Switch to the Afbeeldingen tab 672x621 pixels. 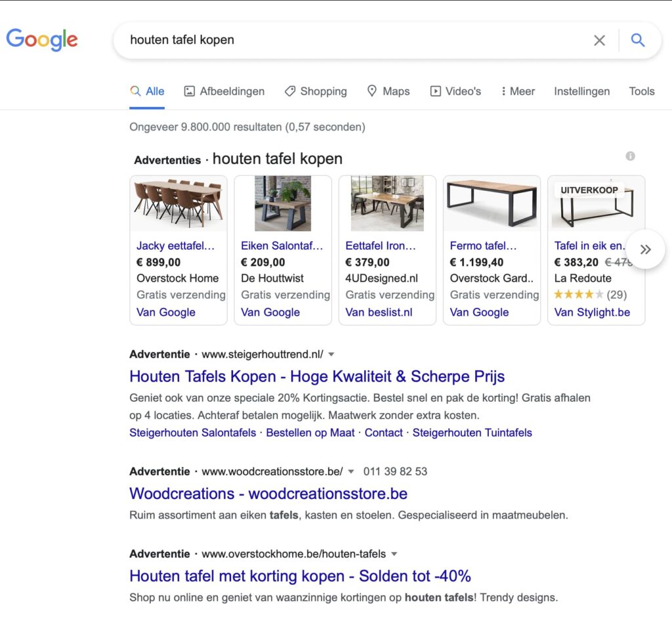click(224, 91)
